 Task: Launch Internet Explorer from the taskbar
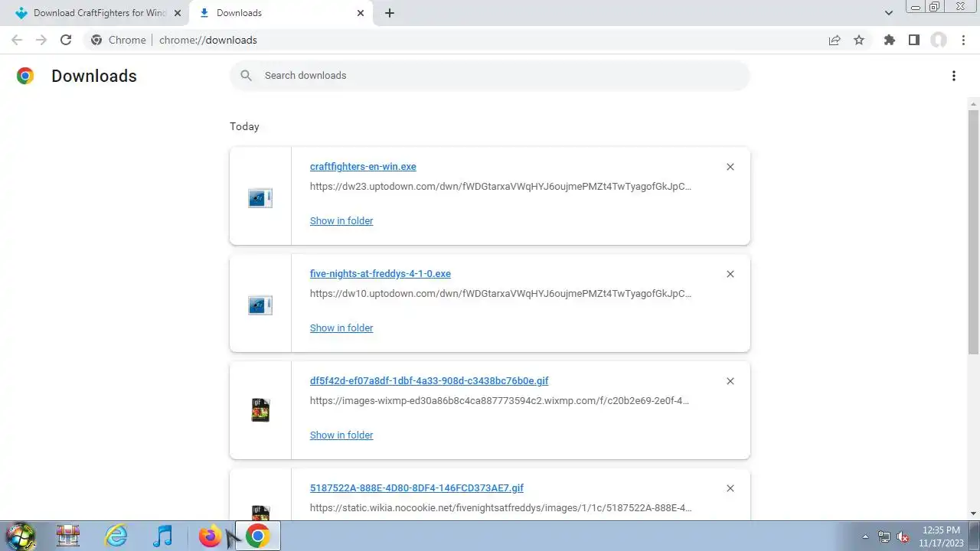(x=116, y=536)
